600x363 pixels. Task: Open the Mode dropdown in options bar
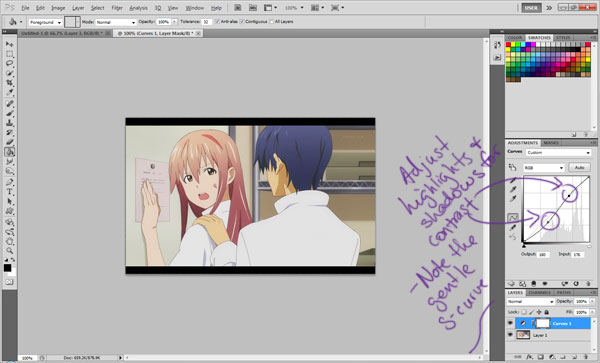click(116, 22)
